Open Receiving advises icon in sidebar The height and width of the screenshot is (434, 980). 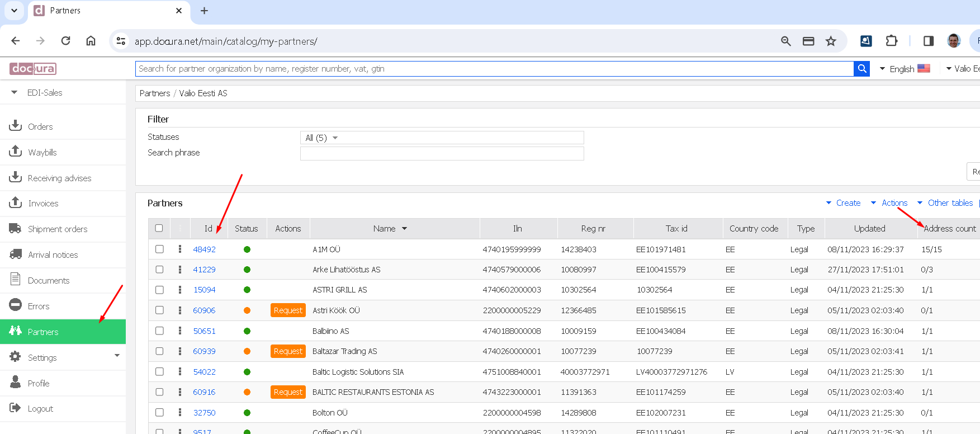point(15,177)
